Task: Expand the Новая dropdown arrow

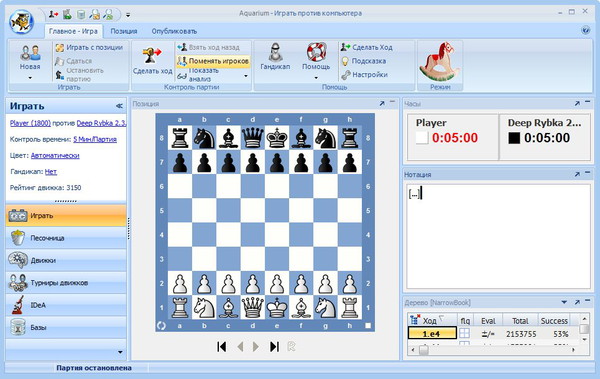Action: coord(30,78)
